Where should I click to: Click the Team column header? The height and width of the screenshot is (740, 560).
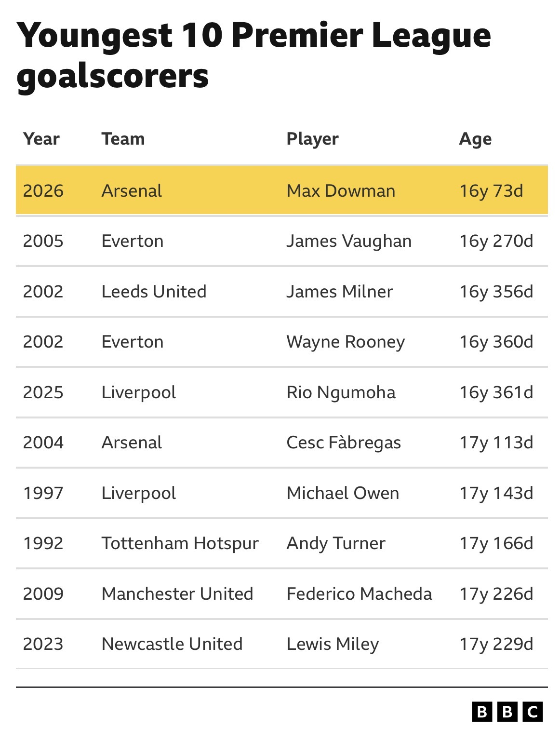click(123, 139)
